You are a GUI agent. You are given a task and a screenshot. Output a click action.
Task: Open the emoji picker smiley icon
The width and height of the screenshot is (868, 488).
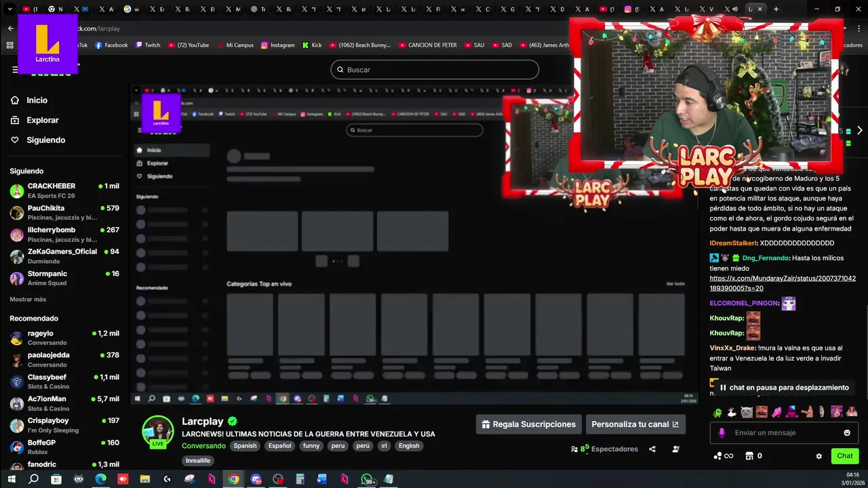click(847, 432)
